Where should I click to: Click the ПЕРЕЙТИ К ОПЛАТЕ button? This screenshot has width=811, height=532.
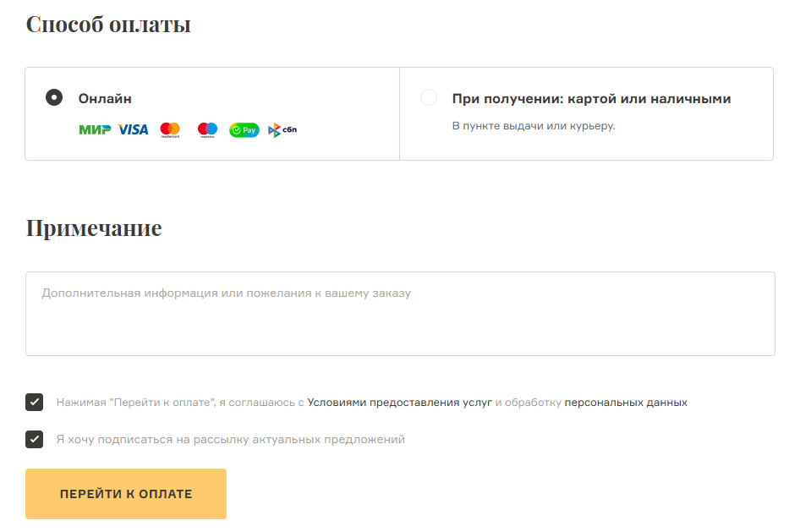[126, 494]
